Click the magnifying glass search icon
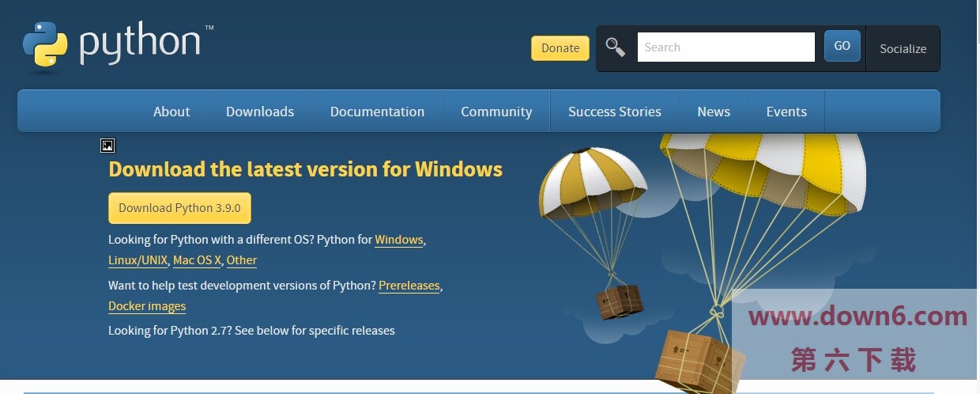Image resolution: width=980 pixels, height=394 pixels. pos(616,47)
